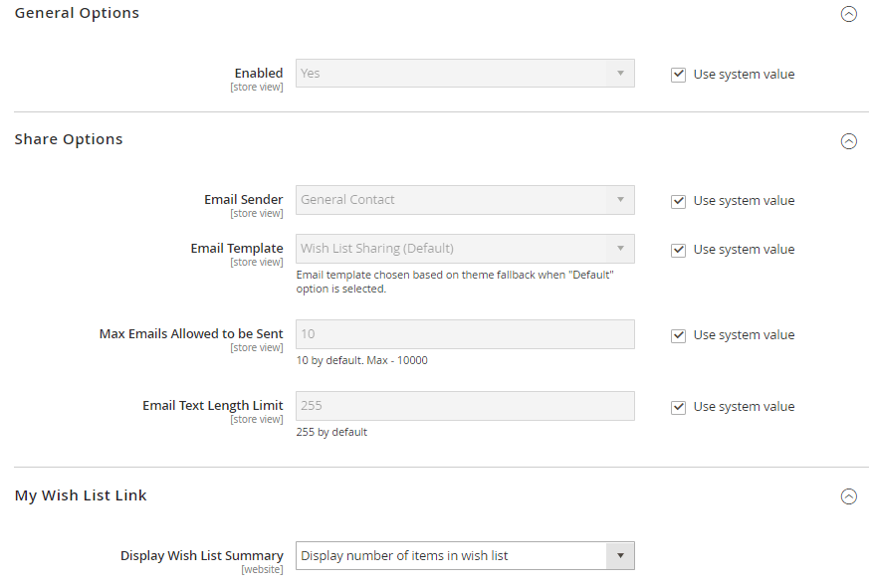The image size is (871, 588).
Task: Click the Share Options heading
Action: tap(69, 139)
